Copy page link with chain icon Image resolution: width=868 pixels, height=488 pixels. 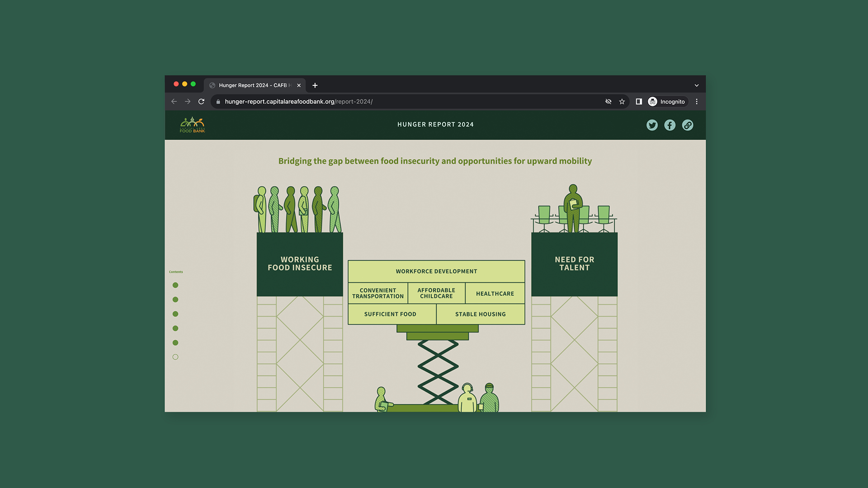tap(687, 125)
